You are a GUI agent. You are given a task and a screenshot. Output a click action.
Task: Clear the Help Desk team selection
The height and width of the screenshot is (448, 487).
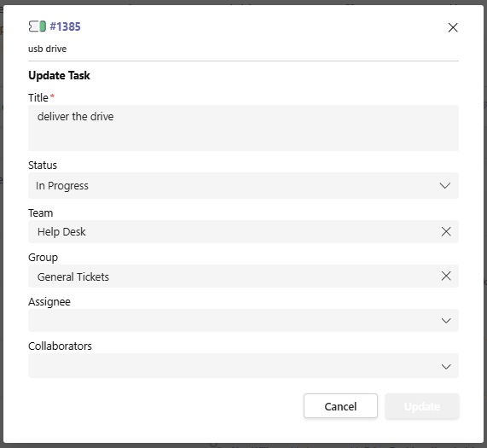pos(446,231)
